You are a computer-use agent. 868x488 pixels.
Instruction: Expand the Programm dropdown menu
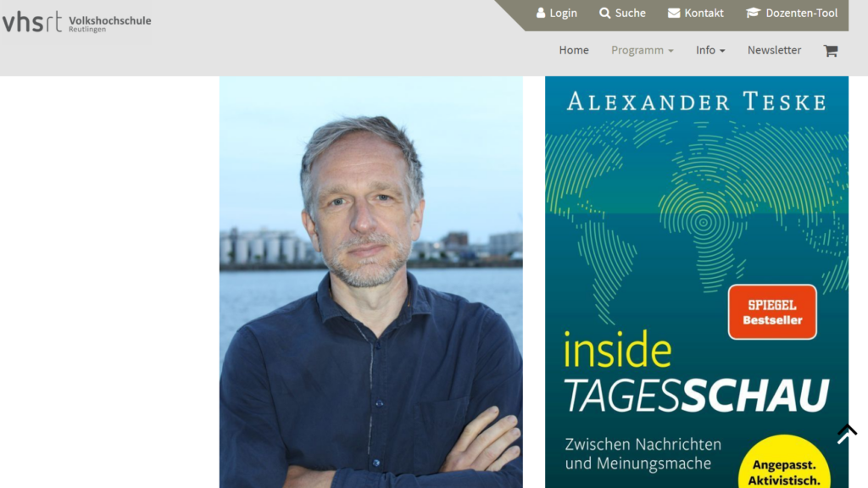click(x=643, y=50)
